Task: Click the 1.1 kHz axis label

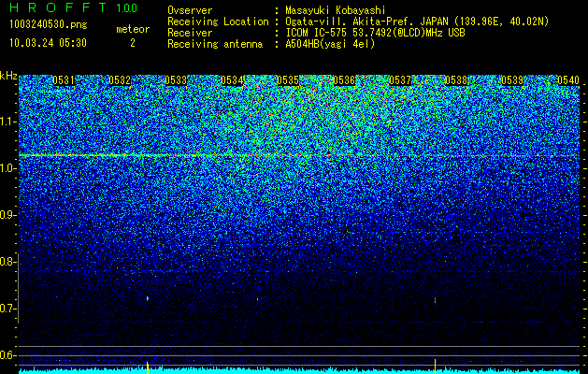Action: [7, 122]
